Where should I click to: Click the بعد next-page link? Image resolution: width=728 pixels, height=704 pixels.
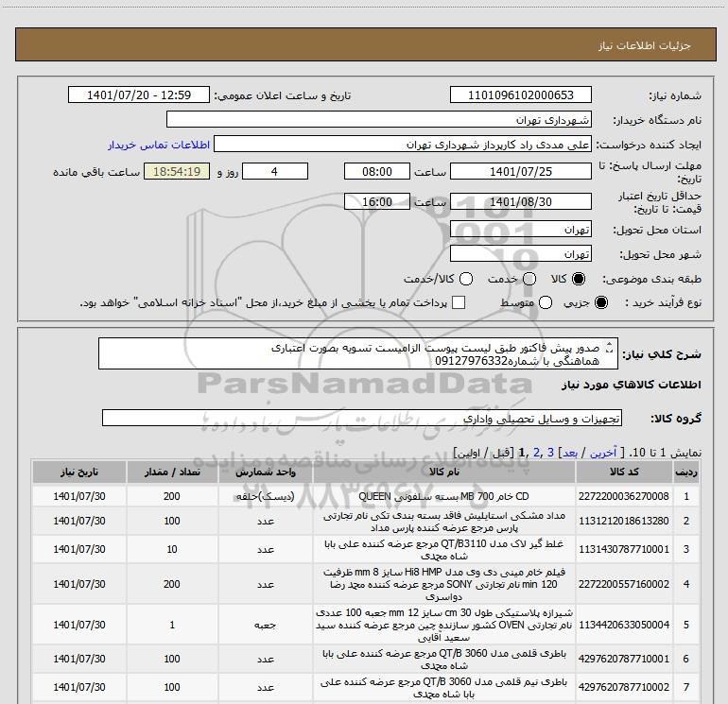(x=570, y=453)
